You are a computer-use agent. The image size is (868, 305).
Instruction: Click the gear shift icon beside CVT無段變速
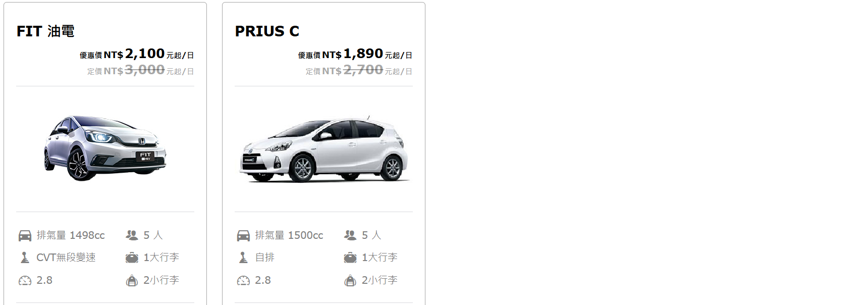[25, 258]
